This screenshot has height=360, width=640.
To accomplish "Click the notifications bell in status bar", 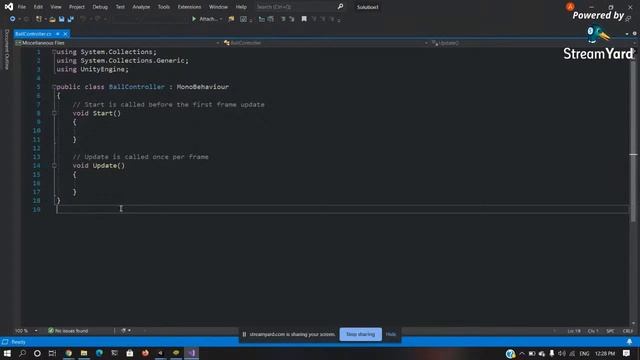I will (629, 342).
